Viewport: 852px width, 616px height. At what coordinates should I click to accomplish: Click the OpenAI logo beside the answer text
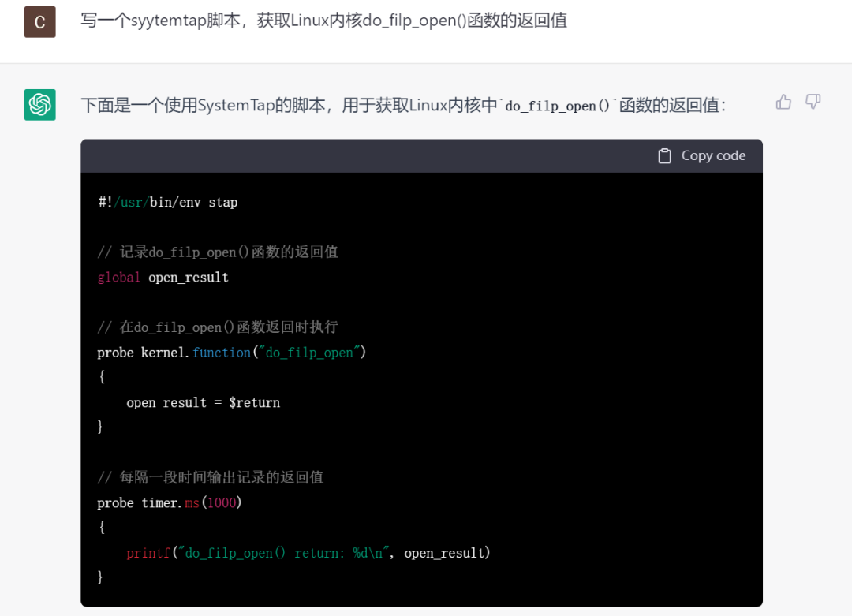pos(39,103)
